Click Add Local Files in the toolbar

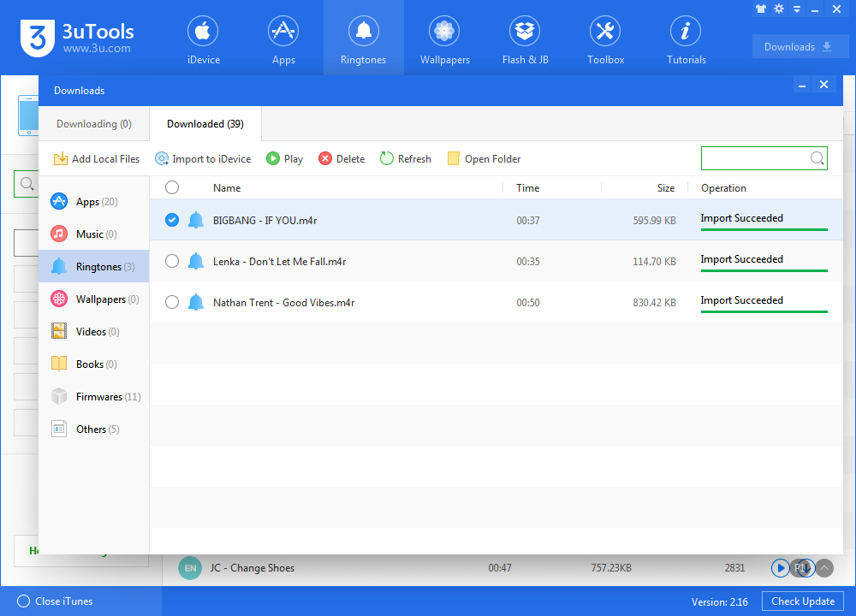[97, 159]
